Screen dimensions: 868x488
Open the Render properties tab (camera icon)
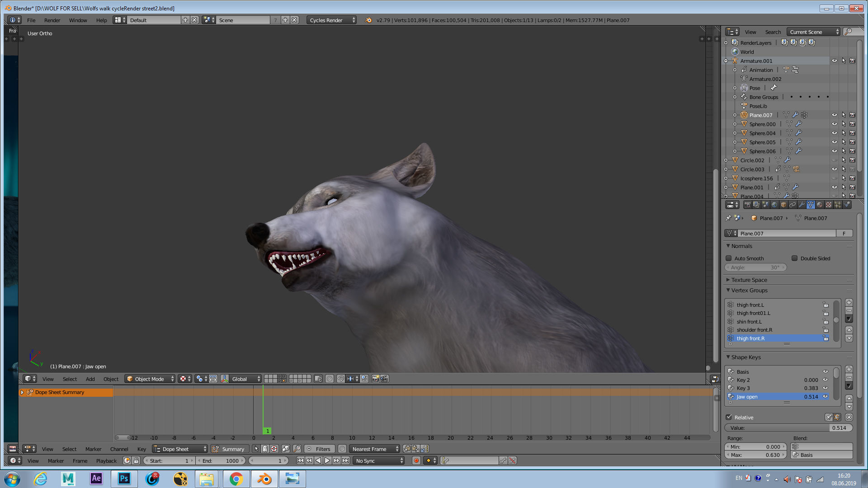748,205
